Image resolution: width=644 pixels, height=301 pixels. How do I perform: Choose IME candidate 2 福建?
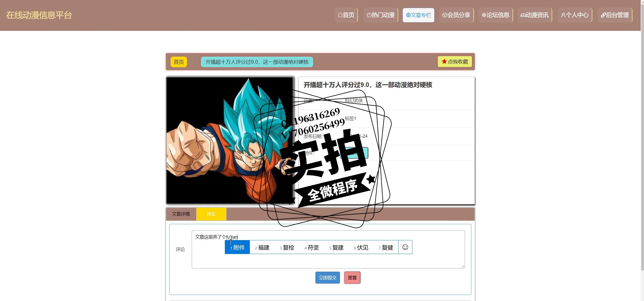(262, 247)
